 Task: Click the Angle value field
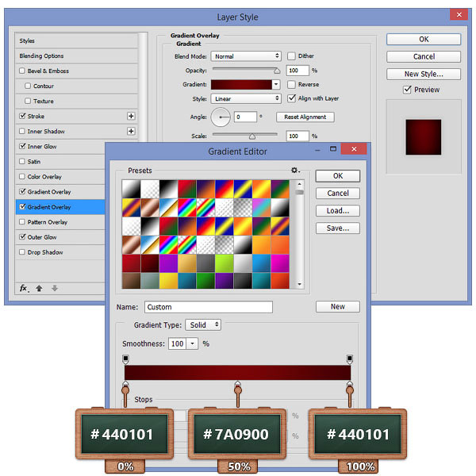tap(246, 117)
